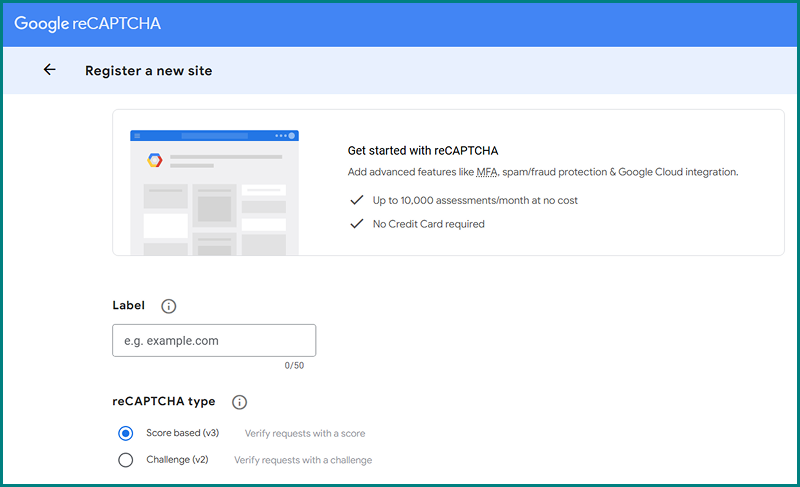Click the 'Verify requests with a score' description
800x487 pixels.
pos(305,434)
